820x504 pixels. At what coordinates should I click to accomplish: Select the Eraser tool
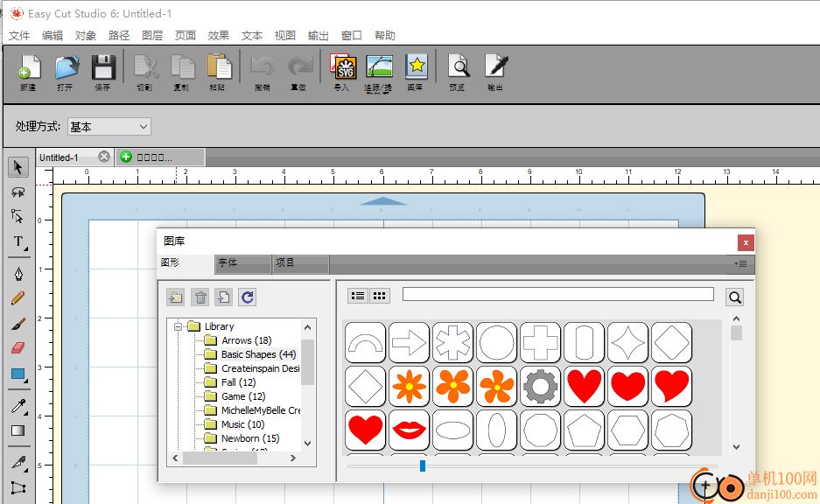tap(18, 347)
